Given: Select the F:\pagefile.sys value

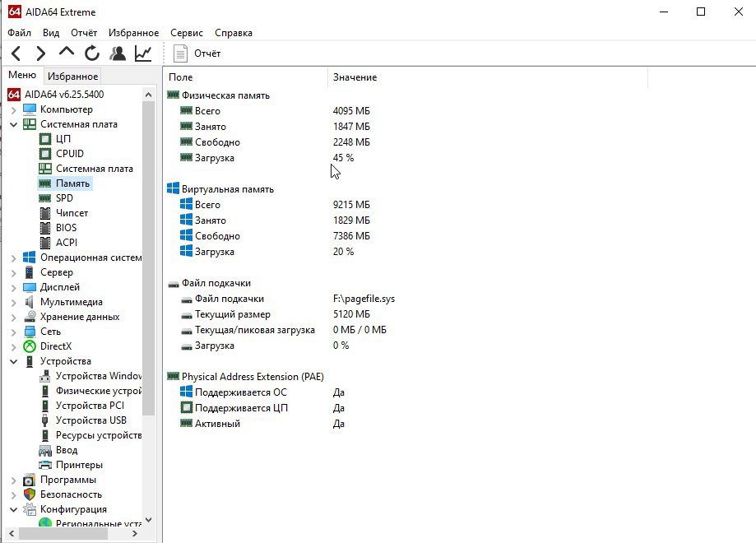Looking at the screenshot, I should 364,299.
